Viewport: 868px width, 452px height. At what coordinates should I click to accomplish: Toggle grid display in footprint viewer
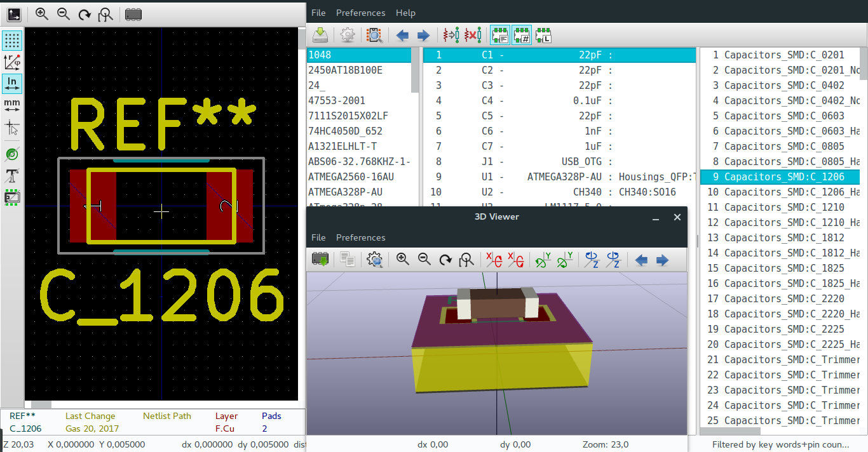(12, 41)
